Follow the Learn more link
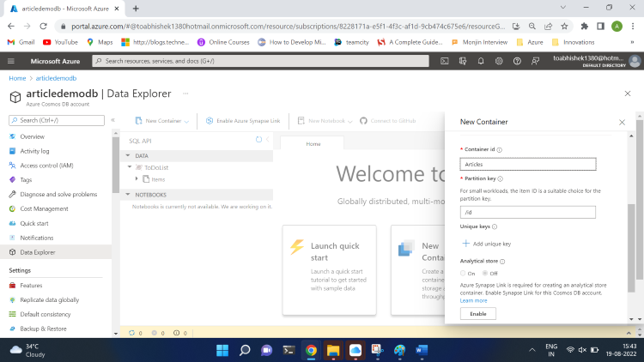Viewport: 644px width, 362px height. [x=473, y=301]
